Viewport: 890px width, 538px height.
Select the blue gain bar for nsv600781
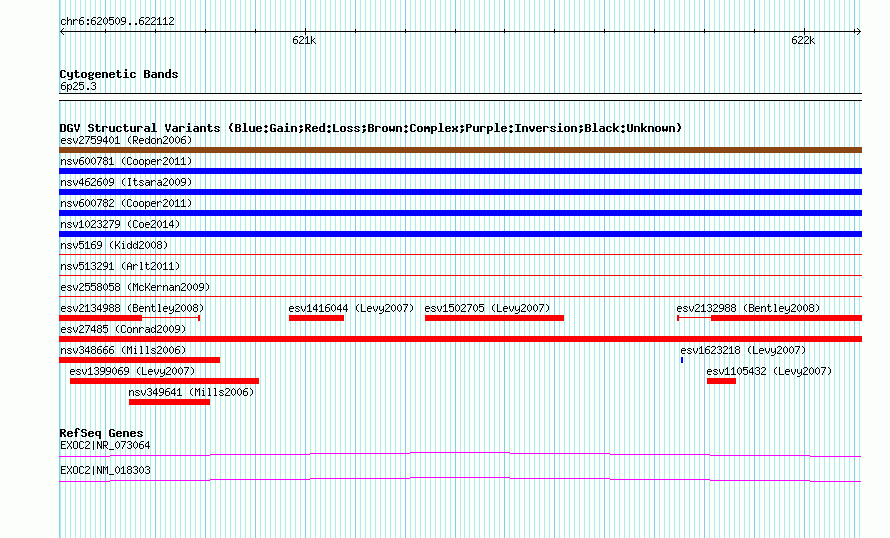pyautogui.click(x=460, y=171)
